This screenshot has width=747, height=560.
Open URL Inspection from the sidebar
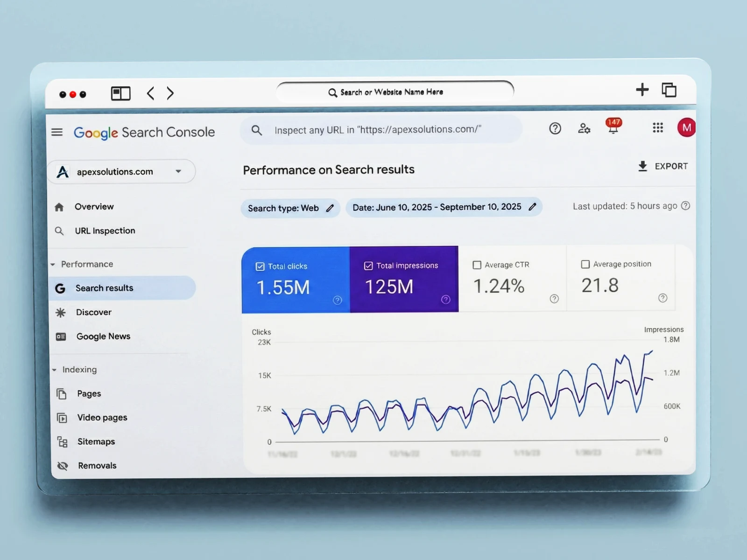tap(105, 231)
